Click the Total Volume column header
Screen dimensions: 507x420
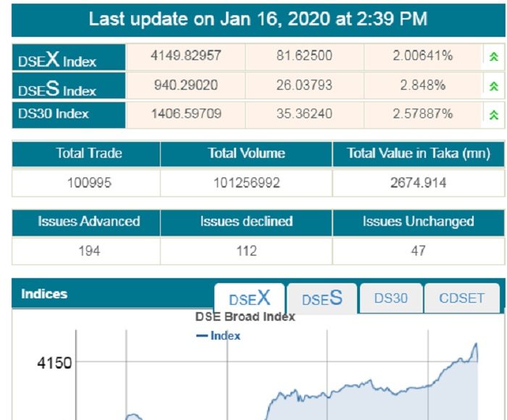(x=246, y=154)
